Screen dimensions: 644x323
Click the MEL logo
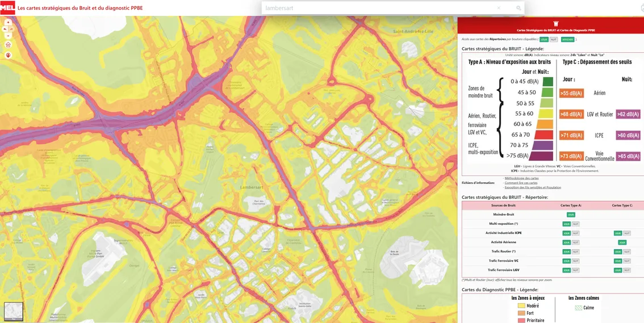click(x=7, y=8)
